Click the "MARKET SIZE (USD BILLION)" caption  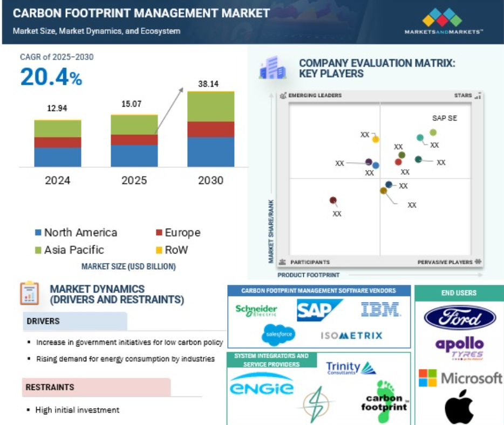point(128,266)
